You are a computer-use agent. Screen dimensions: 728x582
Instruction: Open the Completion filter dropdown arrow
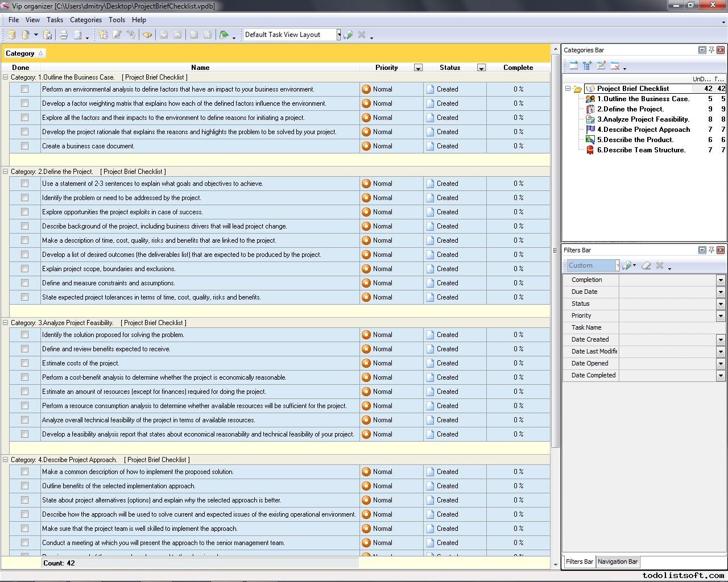(x=720, y=280)
